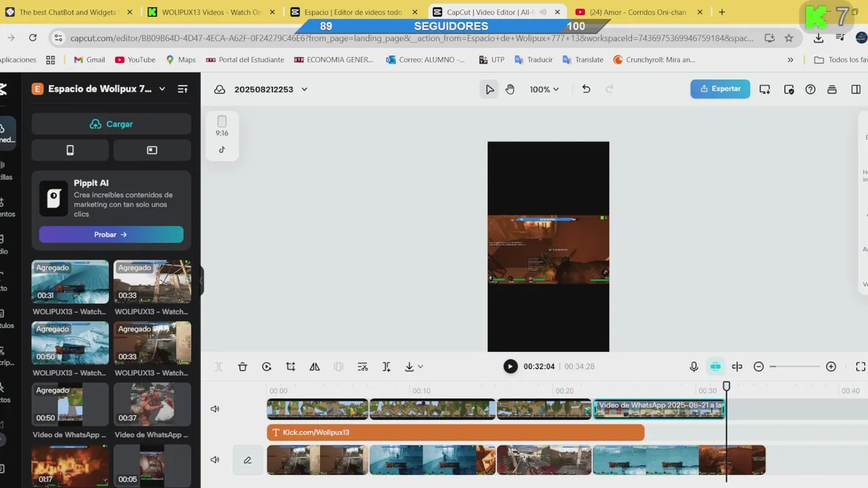
Task: Click the browser address bar URL
Action: coord(412,39)
